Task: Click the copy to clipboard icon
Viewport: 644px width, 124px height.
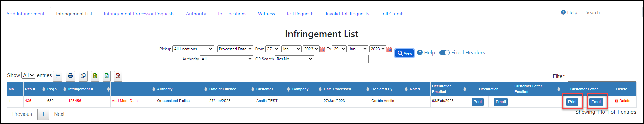Action: pyautogui.click(x=83, y=76)
